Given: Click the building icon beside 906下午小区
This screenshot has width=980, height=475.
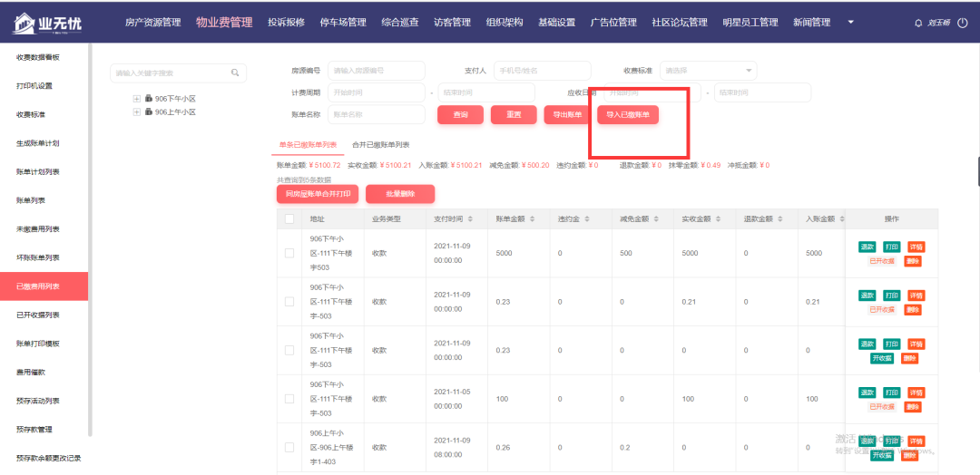Looking at the screenshot, I should pos(149,99).
